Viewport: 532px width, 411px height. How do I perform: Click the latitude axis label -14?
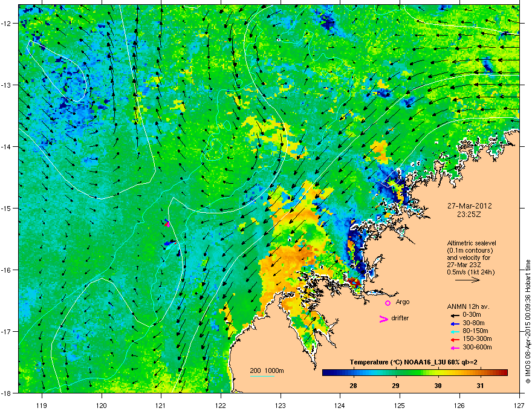(x=6, y=147)
